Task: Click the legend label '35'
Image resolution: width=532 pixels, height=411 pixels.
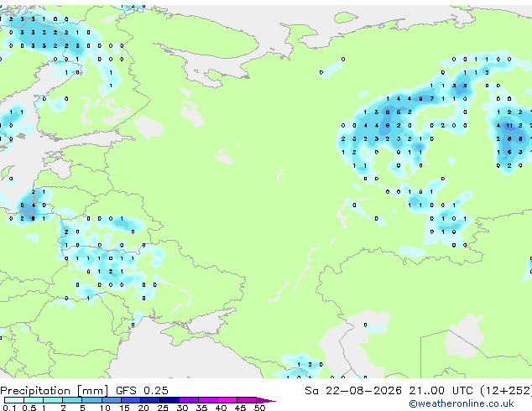Action: (201, 408)
